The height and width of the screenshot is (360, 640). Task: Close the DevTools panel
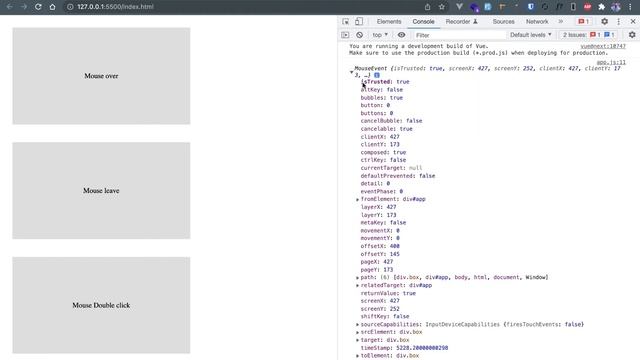(x=633, y=22)
